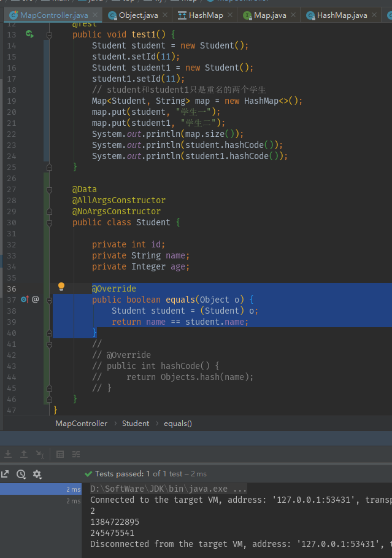Click the commented 'public int hashCode()' line
This screenshot has width=392, height=558.
pos(156,366)
